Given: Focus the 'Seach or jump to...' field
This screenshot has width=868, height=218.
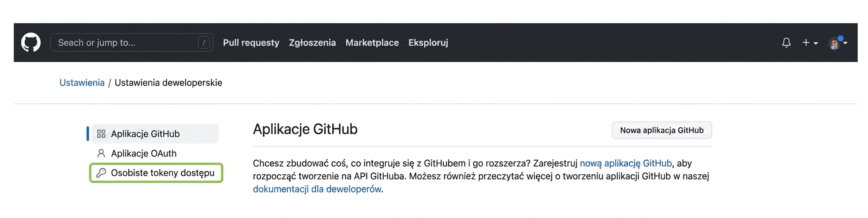Looking at the screenshot, I should [x=132, y=43].
